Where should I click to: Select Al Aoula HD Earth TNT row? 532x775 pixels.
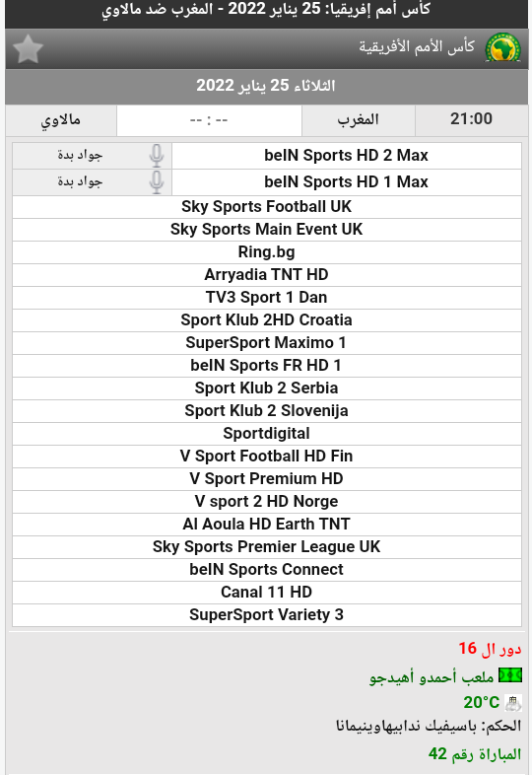tap(267, 524)
